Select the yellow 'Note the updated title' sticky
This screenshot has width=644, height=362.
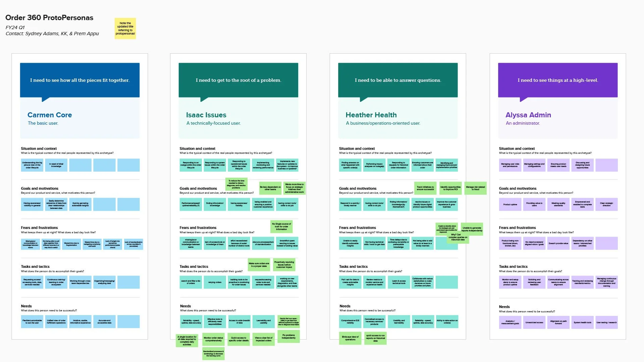125,28
